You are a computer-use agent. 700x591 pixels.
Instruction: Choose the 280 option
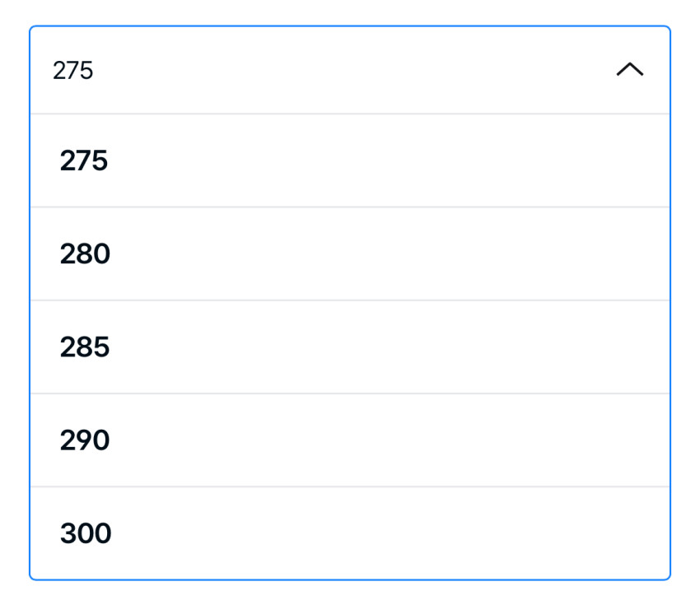pyautogui.click(x=85, y=254)
